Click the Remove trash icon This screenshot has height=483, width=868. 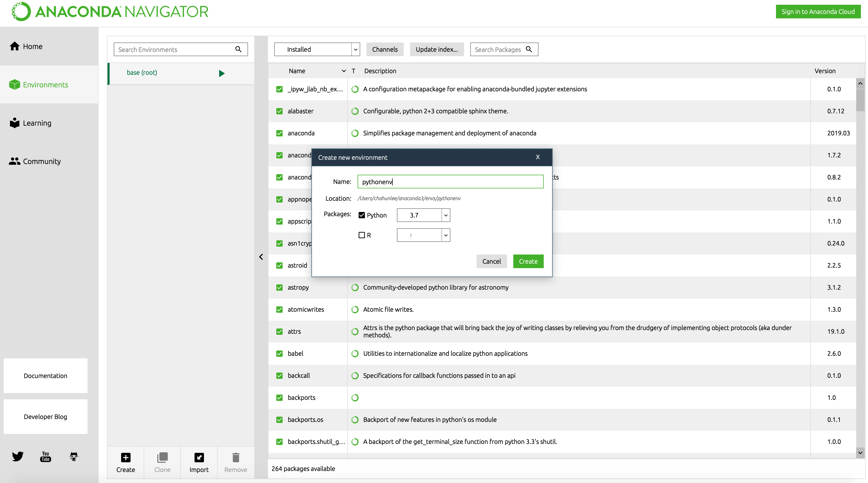[x=236, y=457]
